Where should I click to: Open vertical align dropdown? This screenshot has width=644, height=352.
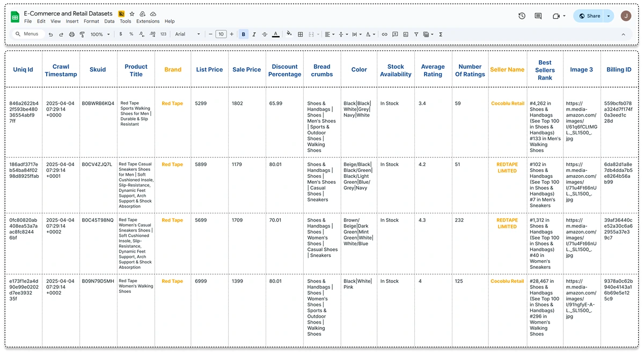[343, 34]
